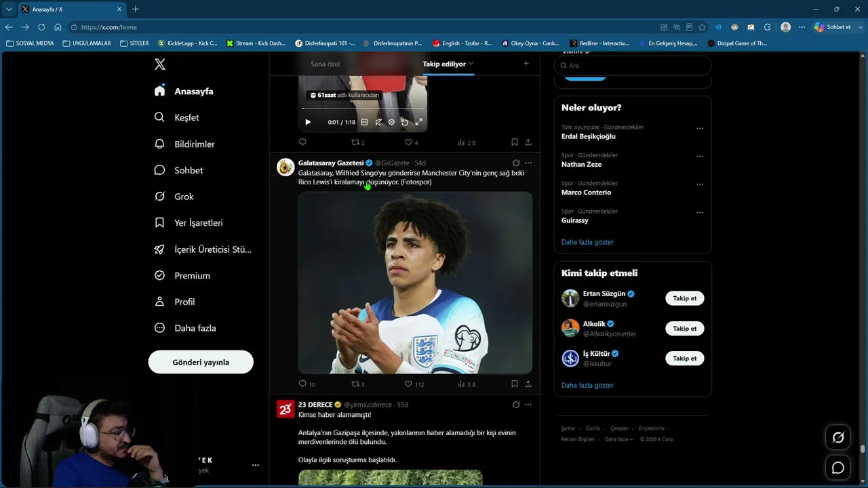Click the plus icon beside timeline tabs
The height and width of the screenshot is (488, 868).
click(x=526, y=63)
